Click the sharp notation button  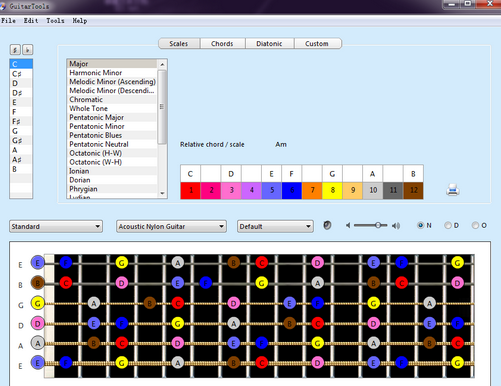point(15,50)
